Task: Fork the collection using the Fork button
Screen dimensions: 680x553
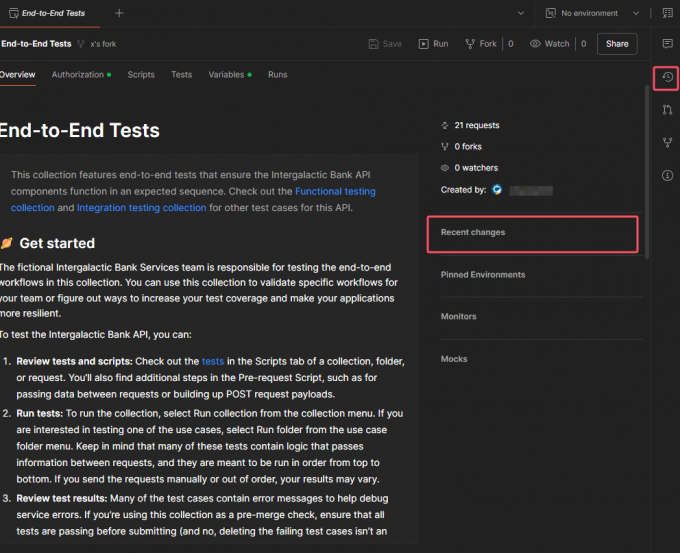Action: 481,44
